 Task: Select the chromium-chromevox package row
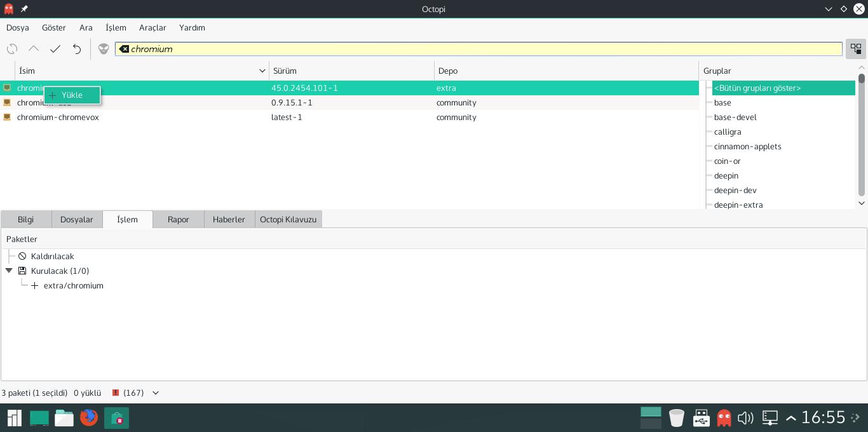(349, 117)
